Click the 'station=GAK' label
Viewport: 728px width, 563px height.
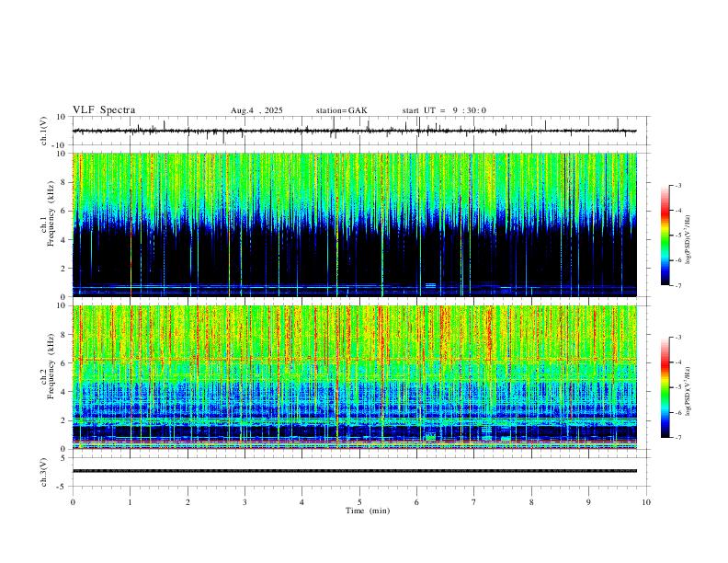(x=341, y=110)
